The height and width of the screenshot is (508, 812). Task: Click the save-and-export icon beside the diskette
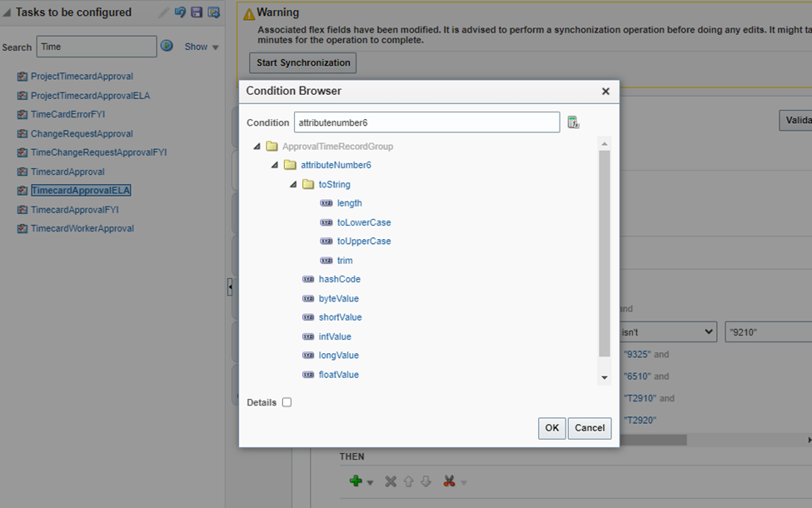click(213, 12)
